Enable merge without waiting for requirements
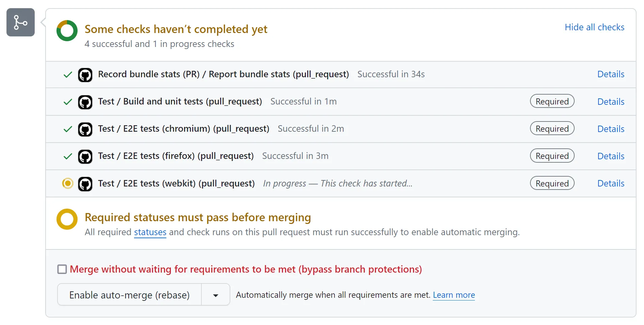644x325 pixels. (62, 269)
